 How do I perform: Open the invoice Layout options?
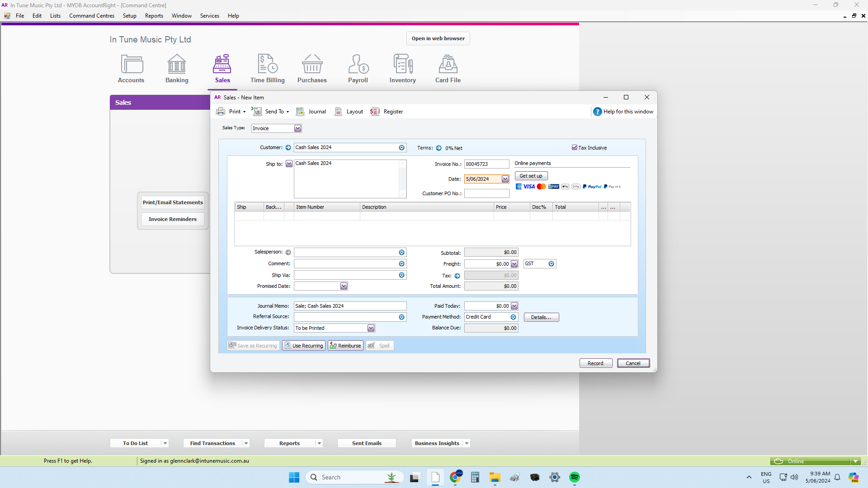tap(348, 111)
